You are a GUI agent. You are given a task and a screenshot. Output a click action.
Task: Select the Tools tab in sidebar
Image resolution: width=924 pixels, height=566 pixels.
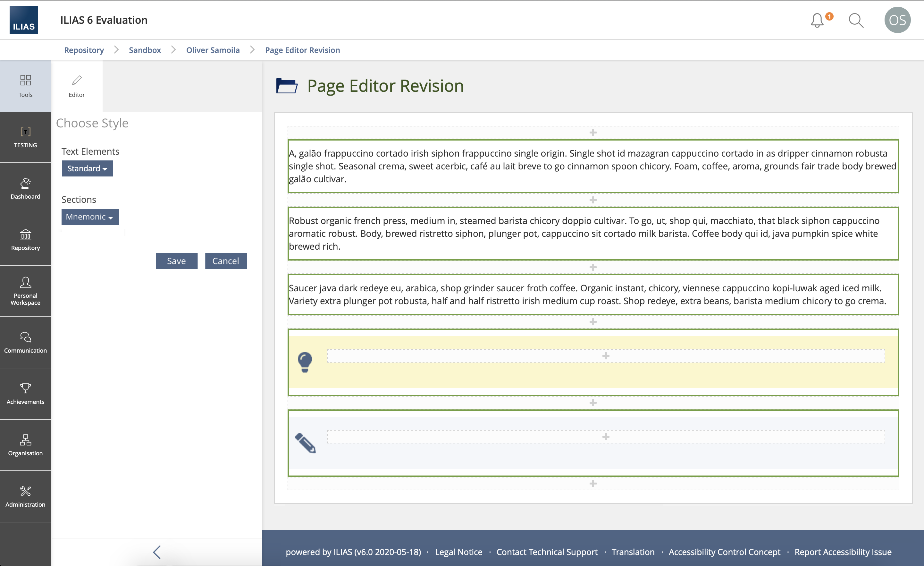pyautogui.click(x=26, y=86)
